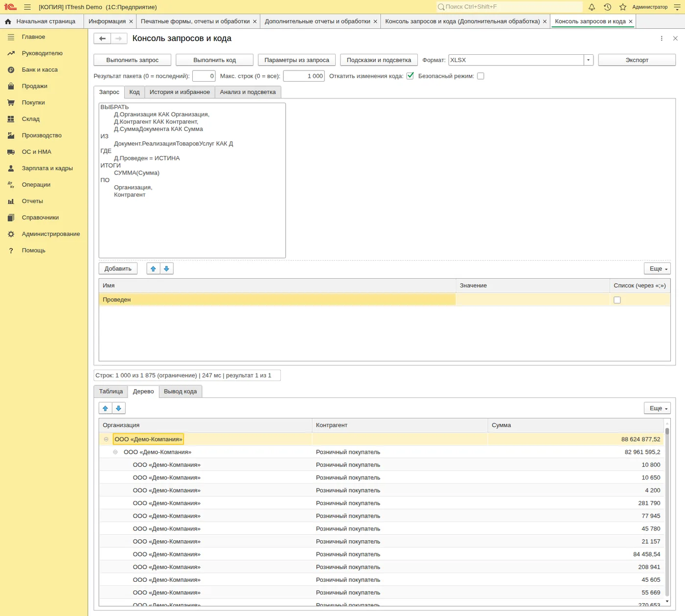Close the Информация tab
The height and width of the screenshot is (616, 685).
(131, 22)
